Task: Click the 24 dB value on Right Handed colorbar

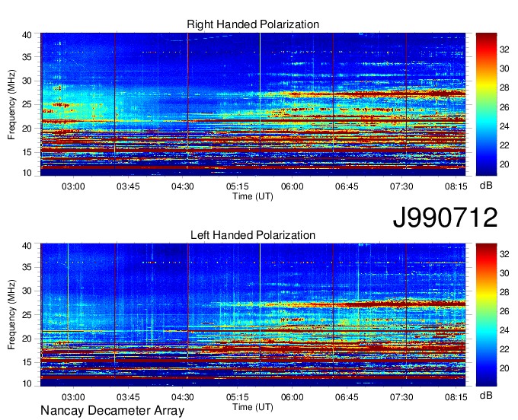Action: pyautogui.click(x=504, y=127)
